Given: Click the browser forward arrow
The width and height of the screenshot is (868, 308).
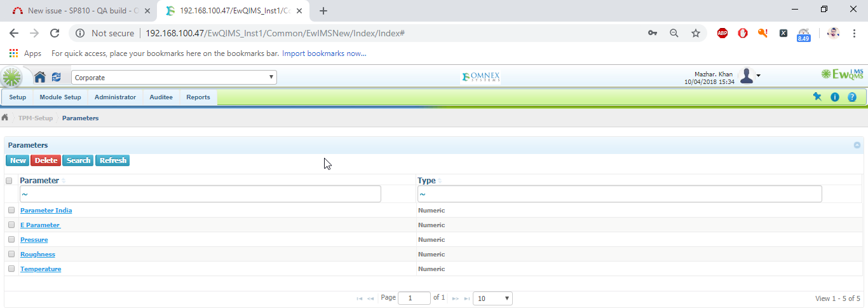Looking at the screenshot, I should [34, 33].
